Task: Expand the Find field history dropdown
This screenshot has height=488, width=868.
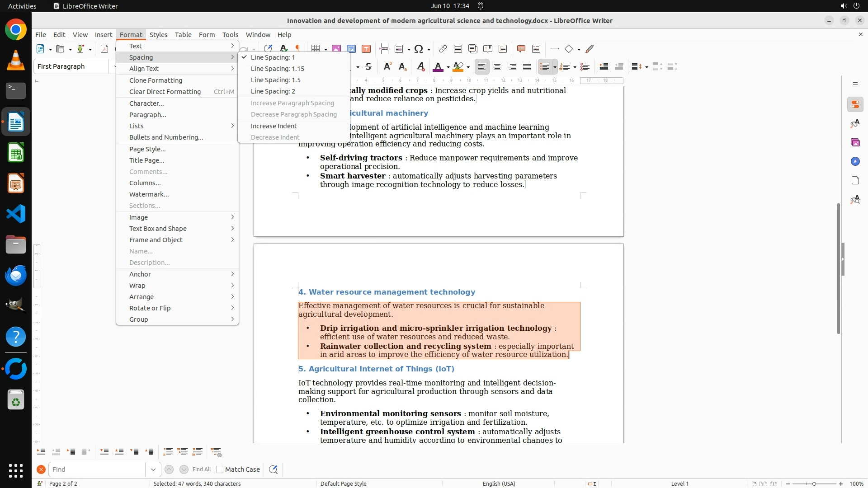Action: click(153, 469)
